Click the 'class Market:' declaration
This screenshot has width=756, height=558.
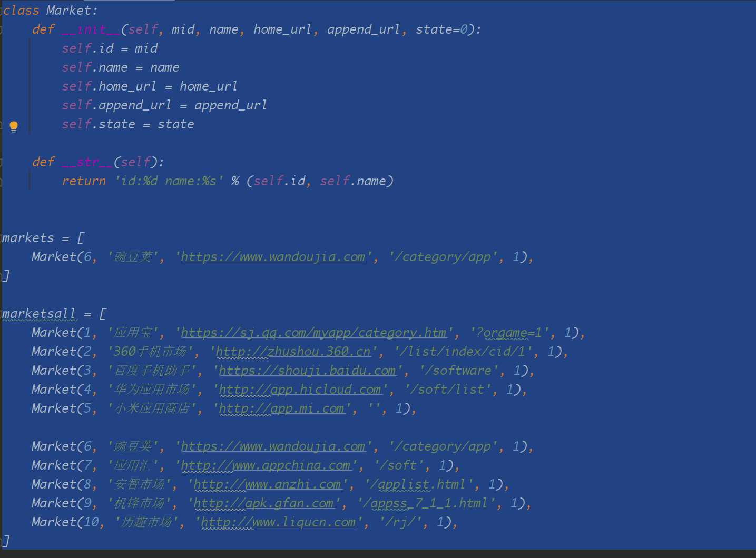[x=50, y=11]
